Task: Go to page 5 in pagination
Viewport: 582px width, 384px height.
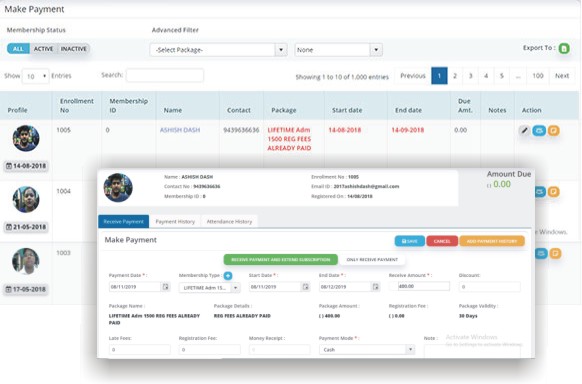Action: (x=501, y=76)
